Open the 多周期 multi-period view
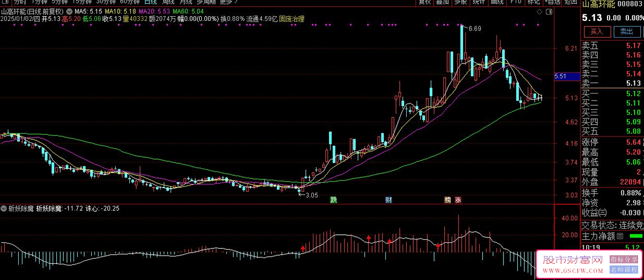The height and width of the screenshot is (280, 644). pyautogui.click(x=206, y=2)
